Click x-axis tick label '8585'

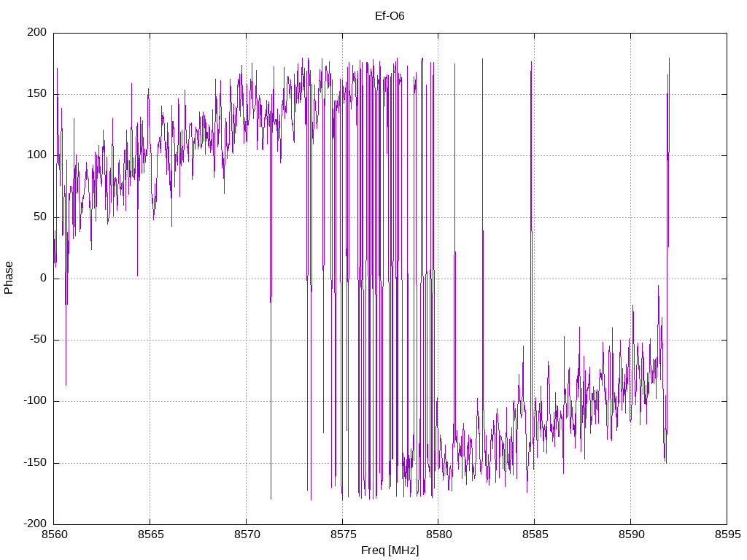coord(535,534)
